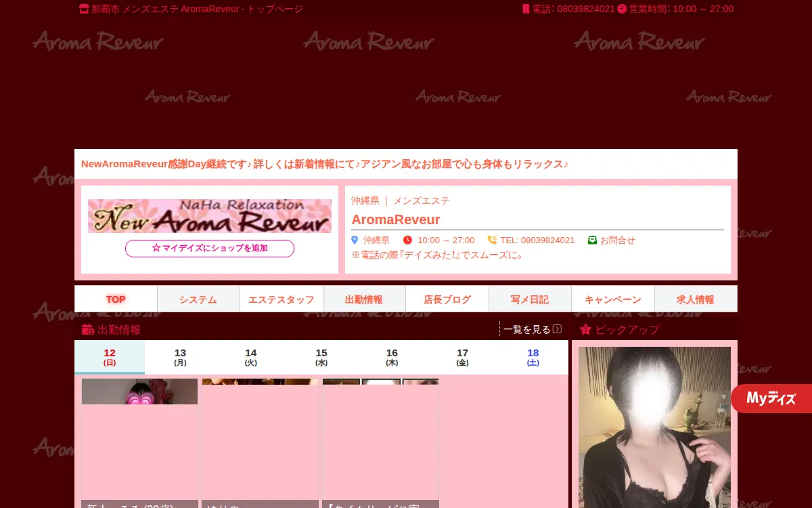Click the business hours clock icon at top

pyautogui.click(x=622, y=9)
